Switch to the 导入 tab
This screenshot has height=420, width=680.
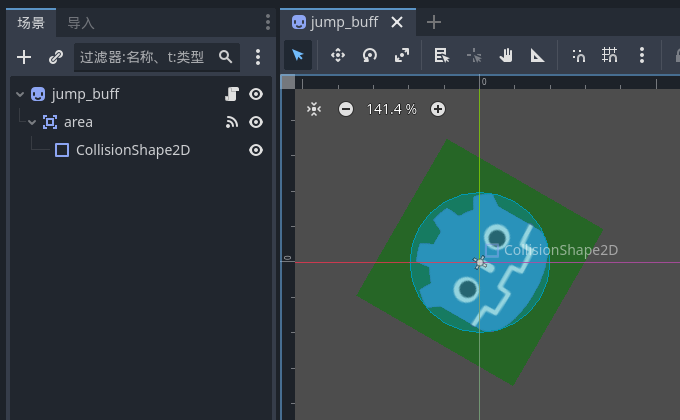pyautogui.click(x=81, y=22)
